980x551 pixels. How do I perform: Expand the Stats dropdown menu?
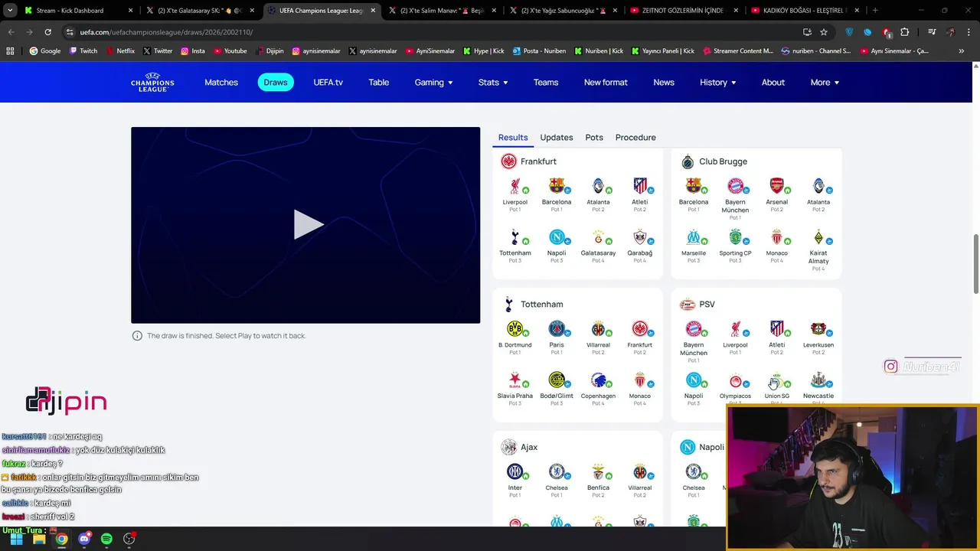pos(493,83)
